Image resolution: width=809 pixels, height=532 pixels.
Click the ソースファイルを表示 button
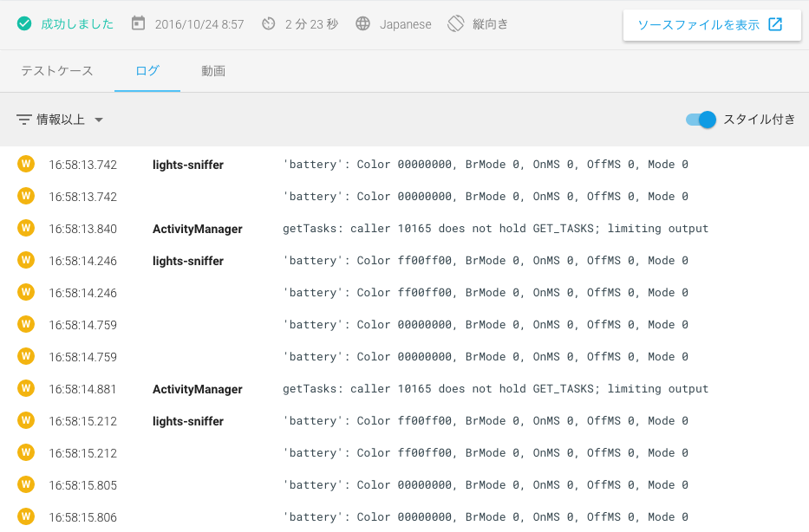(x=710, y=25)
